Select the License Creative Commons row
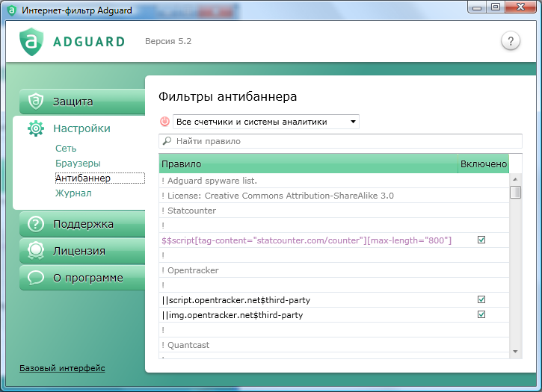This screenshot has width=542, height=392. (x=334, y=196)
